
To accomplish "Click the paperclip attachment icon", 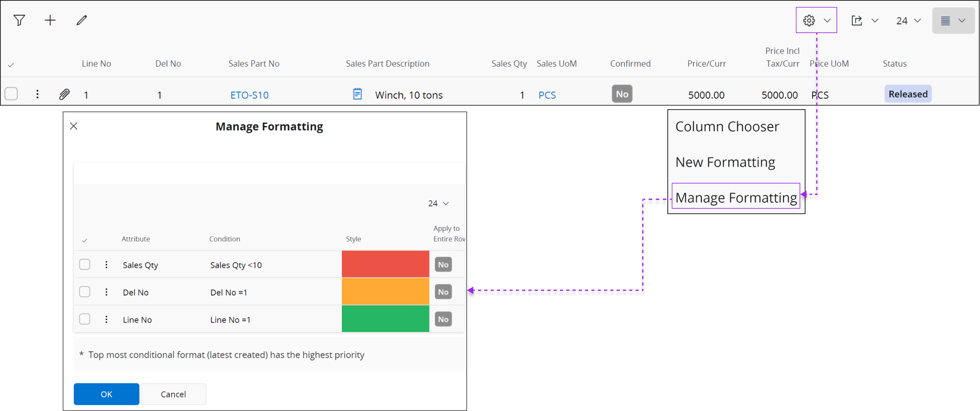I will 64,94.
